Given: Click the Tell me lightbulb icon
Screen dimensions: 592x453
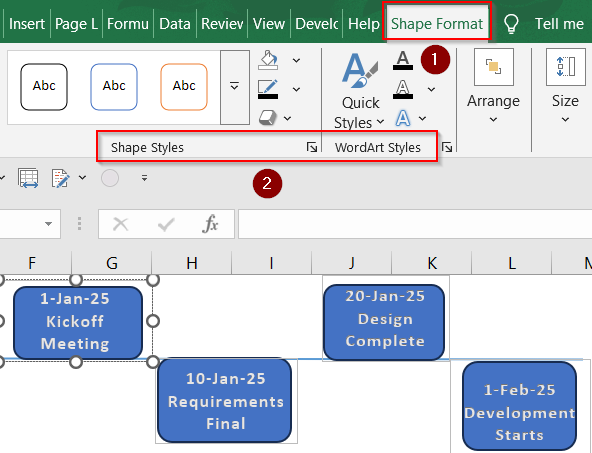Looking at the screenshot, I should pos(511,24).
